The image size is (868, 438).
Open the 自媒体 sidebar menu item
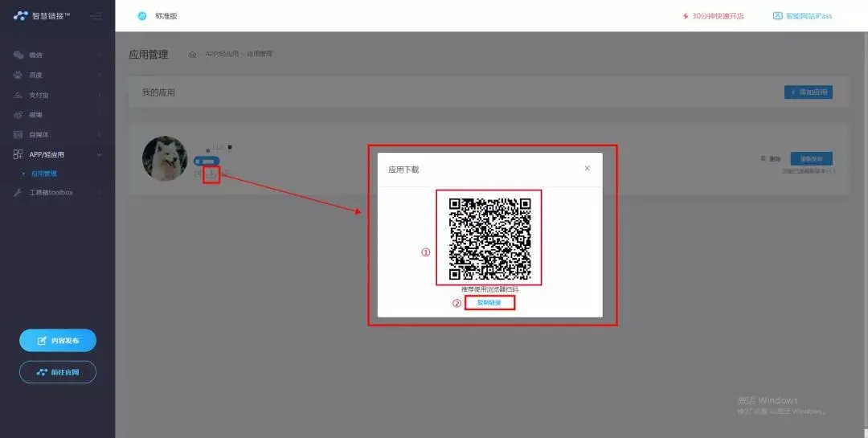pos(56,134)
